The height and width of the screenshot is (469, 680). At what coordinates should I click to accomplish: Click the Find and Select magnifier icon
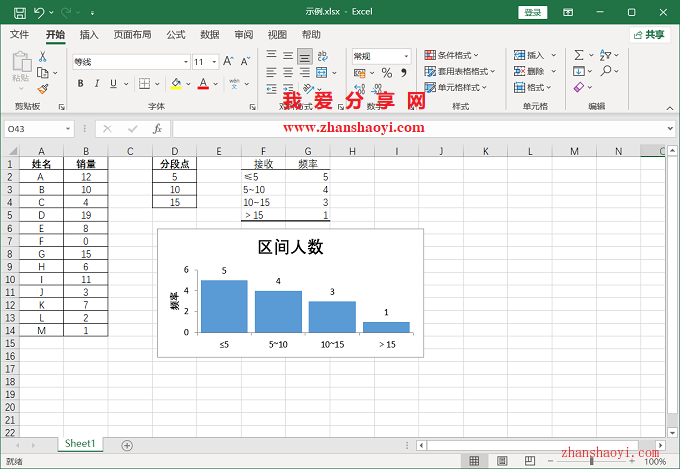pyautogui.click(x=606, y=71)
